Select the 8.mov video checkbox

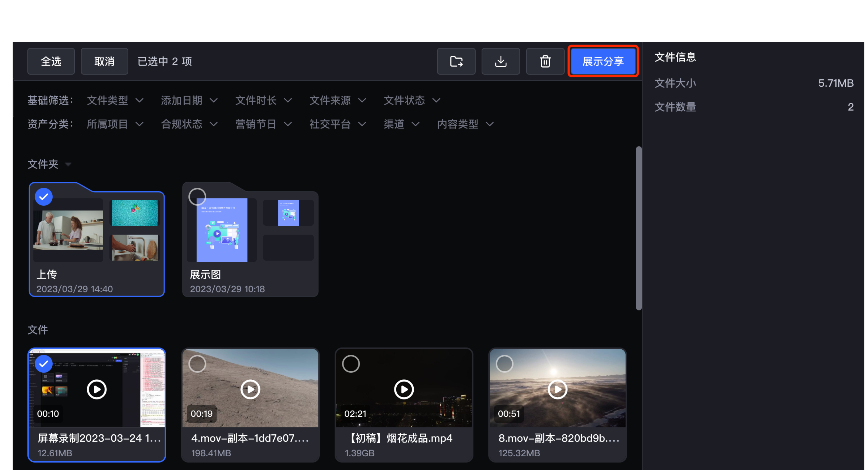click(x=504, y=364)
